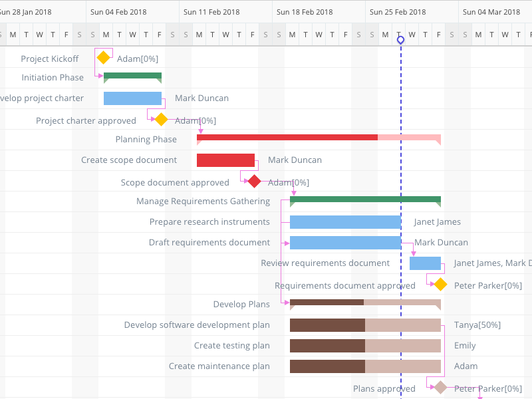Select the Sun 04 Feb 2018 week header
532x399 pixels.
118,12
